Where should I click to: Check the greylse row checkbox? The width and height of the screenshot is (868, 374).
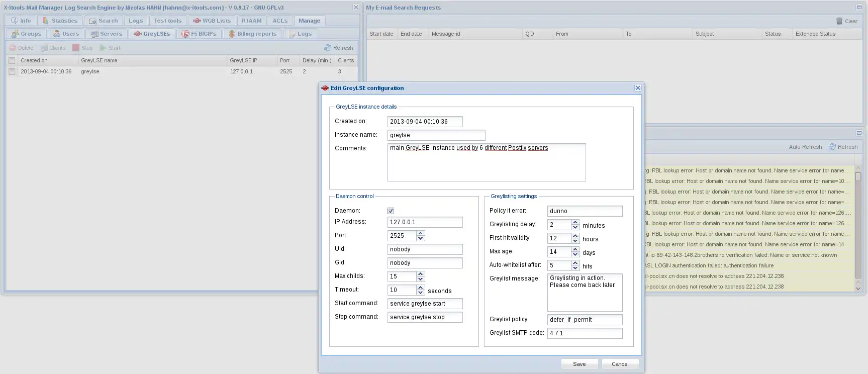(12, 72)
